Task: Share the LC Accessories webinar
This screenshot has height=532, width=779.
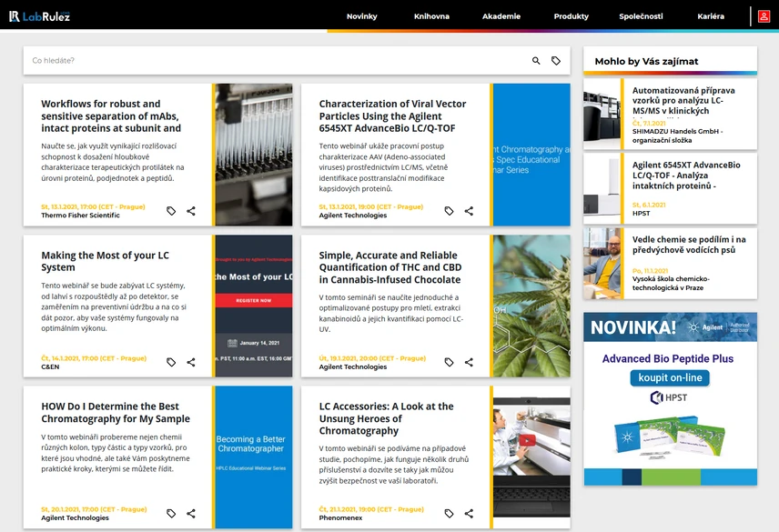Action: pos(469,513)
